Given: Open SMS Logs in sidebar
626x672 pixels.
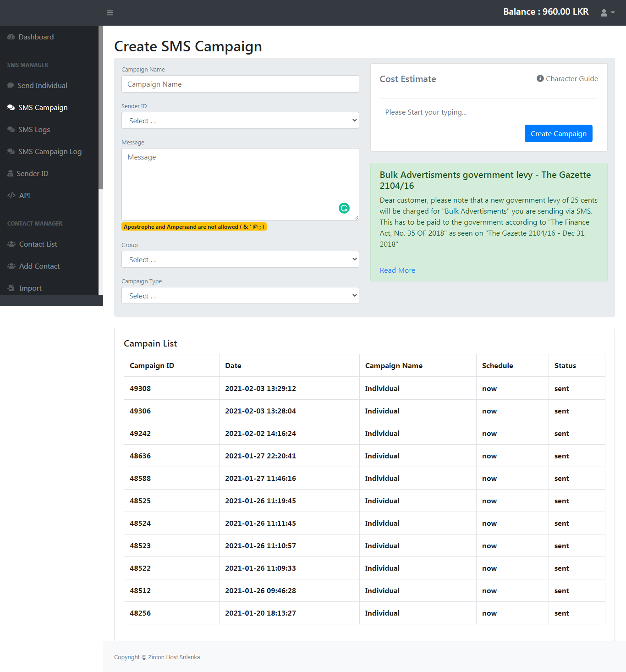Looking at the screenshot, I should (x=34, y=130).
